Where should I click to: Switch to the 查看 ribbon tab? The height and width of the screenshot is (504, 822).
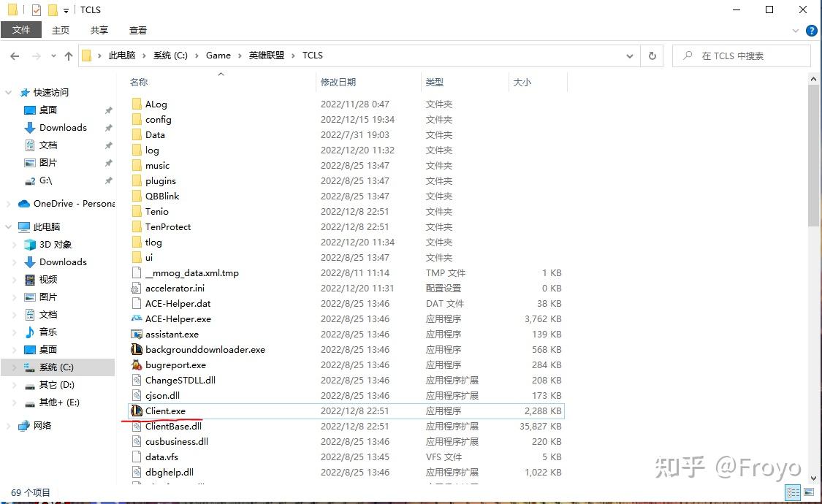point(137,30)
